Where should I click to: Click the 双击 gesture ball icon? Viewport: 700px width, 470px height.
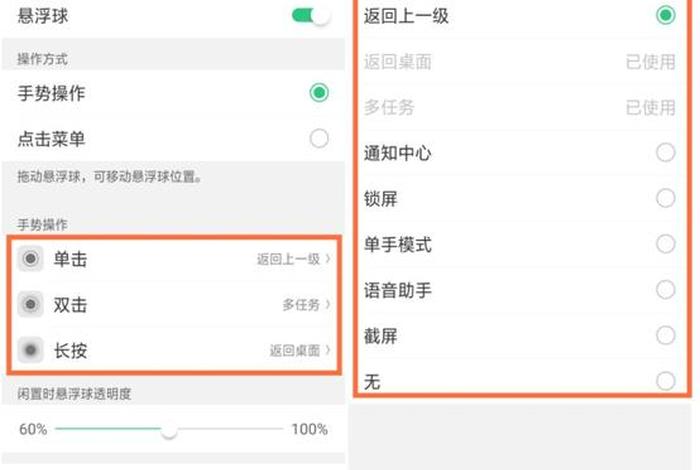pos(31,304)
